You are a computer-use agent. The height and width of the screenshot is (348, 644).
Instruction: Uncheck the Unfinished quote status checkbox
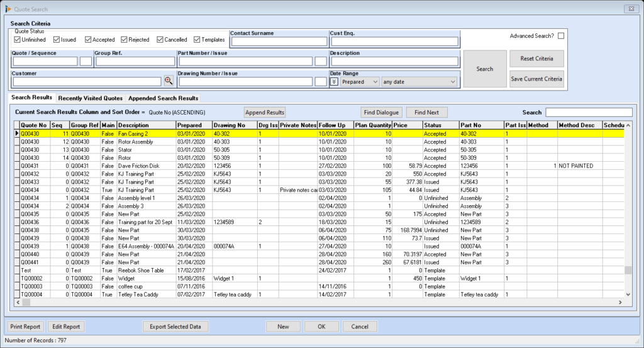[18, 40]
